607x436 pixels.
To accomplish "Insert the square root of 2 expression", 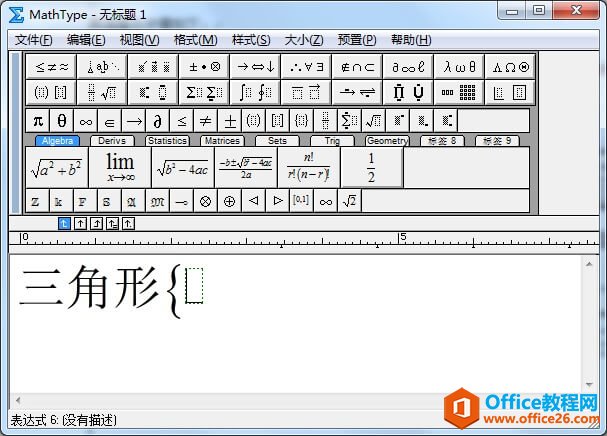I will 350,201.
